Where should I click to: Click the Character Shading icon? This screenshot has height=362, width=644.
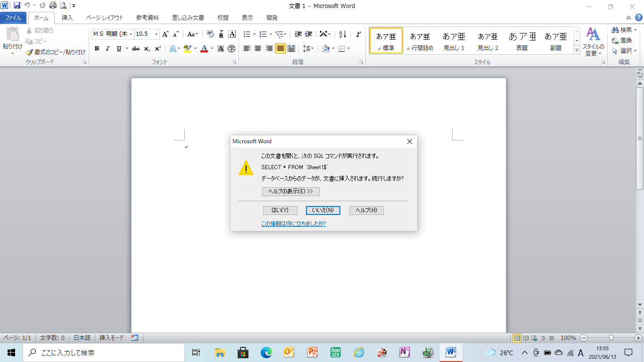pyautogui.click(x=221, y=49)
